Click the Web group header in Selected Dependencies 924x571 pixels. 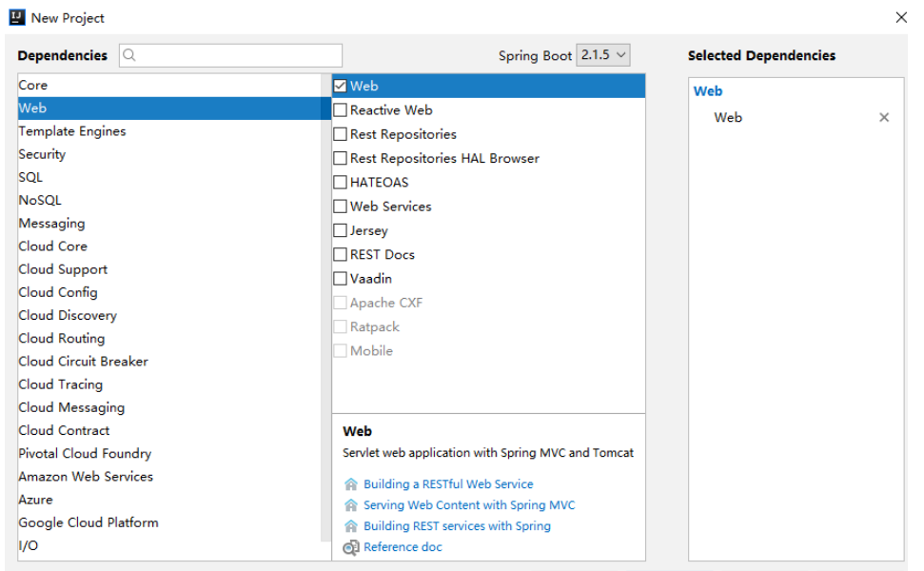[708, 91]
